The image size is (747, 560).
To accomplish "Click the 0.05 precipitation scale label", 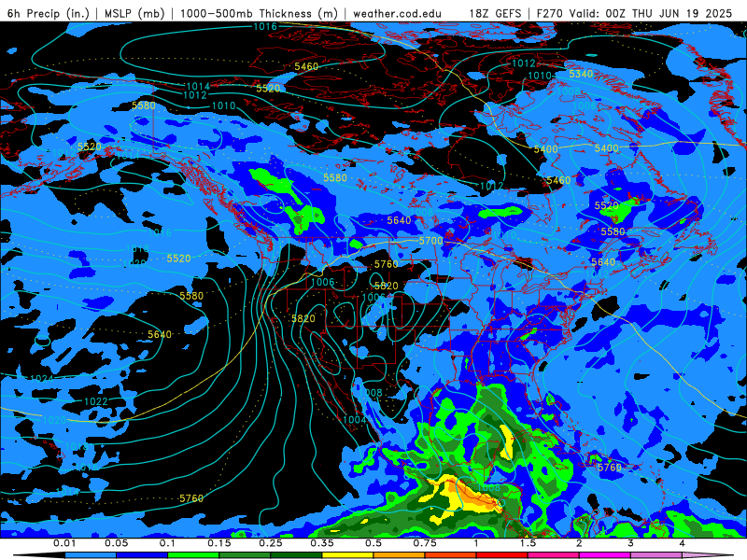I will (x=116, y=543).
